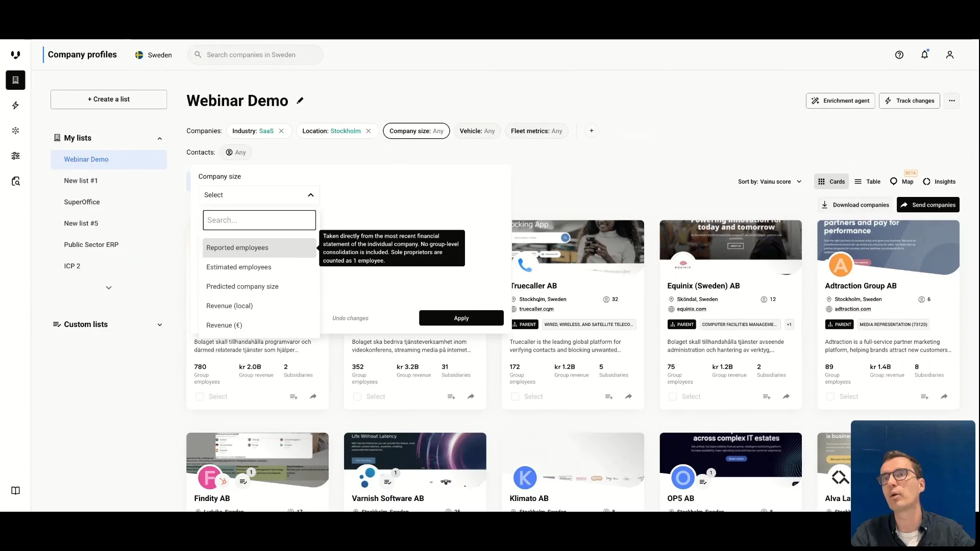Add the 780 employees card to list
Viewport: 980px width, 551px height.
(x=293, y=396)
